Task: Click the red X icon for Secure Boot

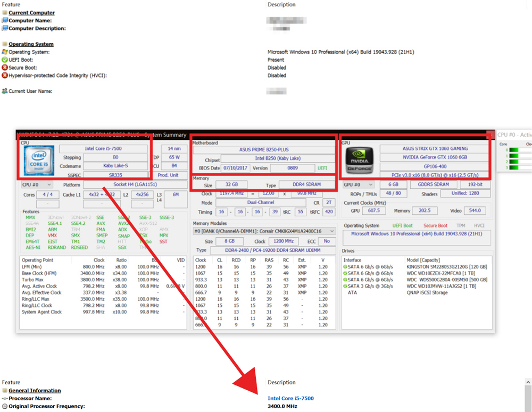Action: click(x=5, y=68)
